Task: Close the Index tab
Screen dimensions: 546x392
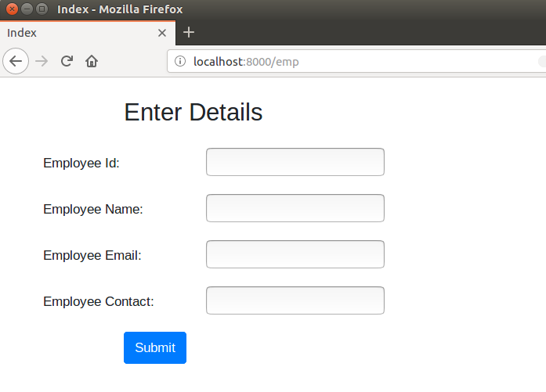Action: (x=162, y=33)
